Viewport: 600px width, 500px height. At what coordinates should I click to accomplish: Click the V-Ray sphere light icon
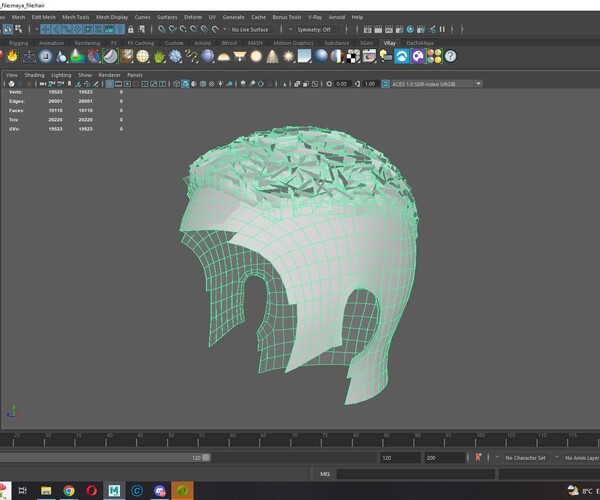click(x=256, y=56)
